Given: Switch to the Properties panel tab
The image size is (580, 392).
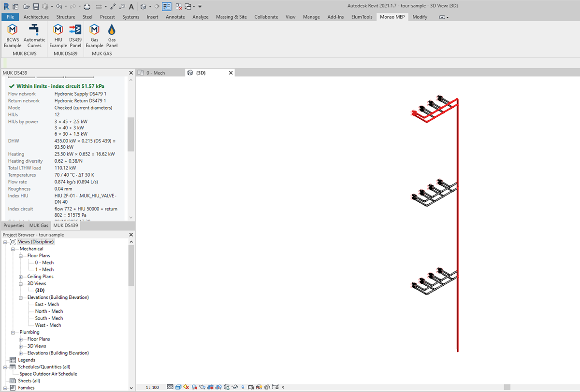Looking at the screenshot, I should click(14, 225).
